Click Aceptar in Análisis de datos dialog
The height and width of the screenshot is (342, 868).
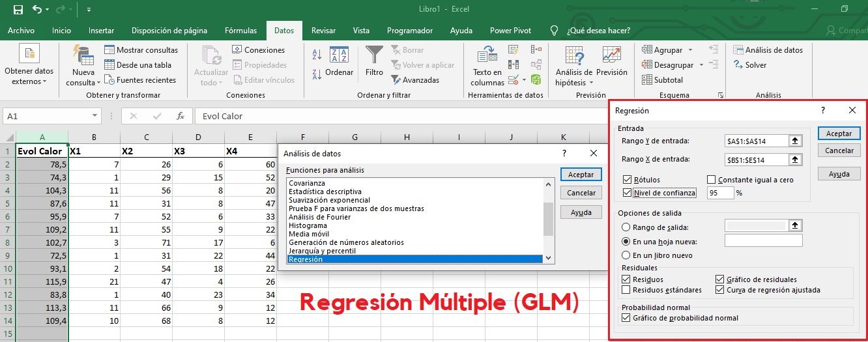pyautogui.click(x=581, y=175)
